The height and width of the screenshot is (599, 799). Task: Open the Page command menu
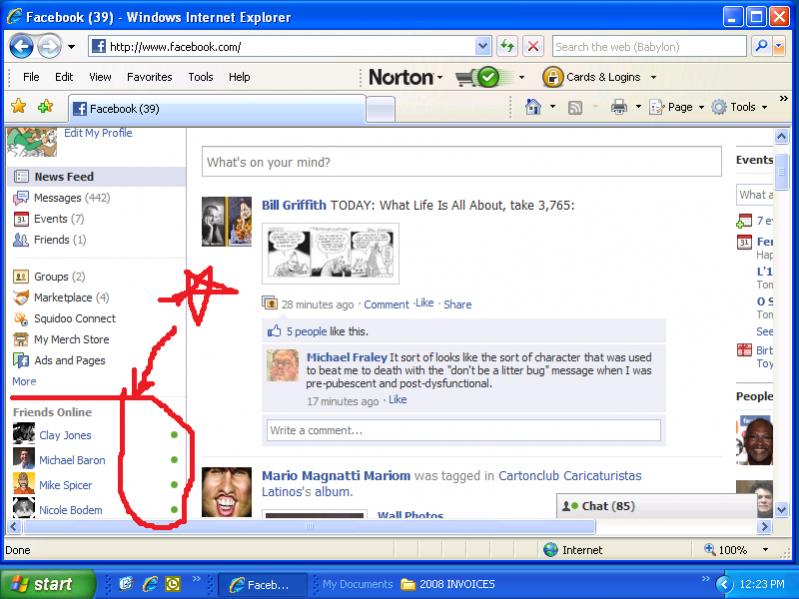[676, 107]
